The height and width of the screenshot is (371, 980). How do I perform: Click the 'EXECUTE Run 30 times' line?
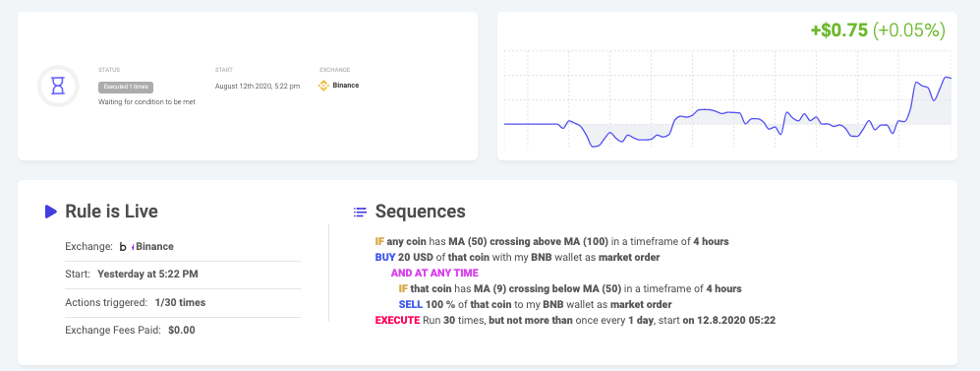pyautogui.click(x=575, y=321)
